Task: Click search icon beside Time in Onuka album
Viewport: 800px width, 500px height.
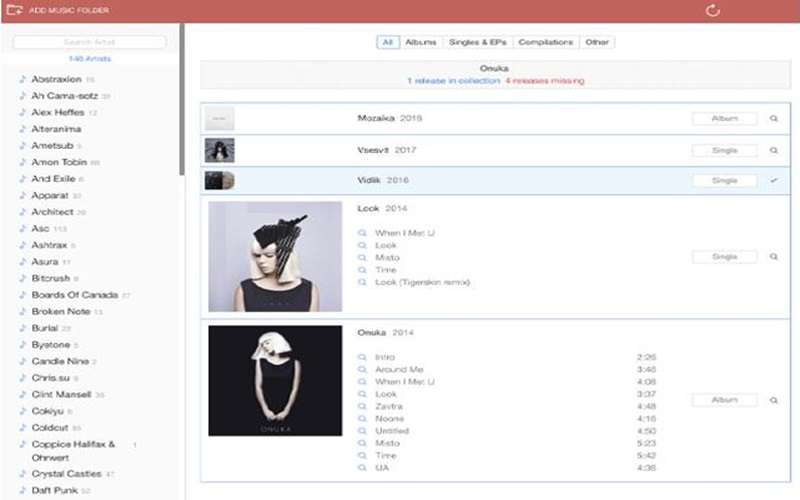Action: tap(362, 456)
